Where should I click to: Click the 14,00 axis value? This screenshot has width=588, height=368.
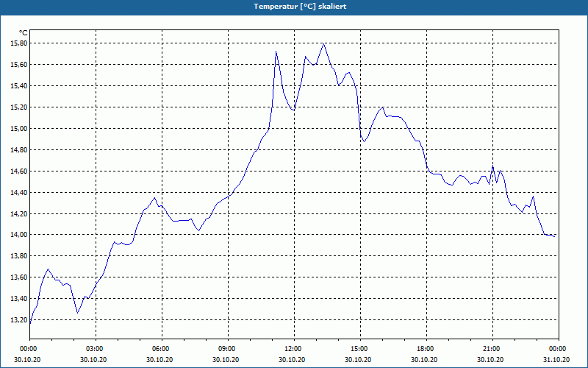(20, 235)
